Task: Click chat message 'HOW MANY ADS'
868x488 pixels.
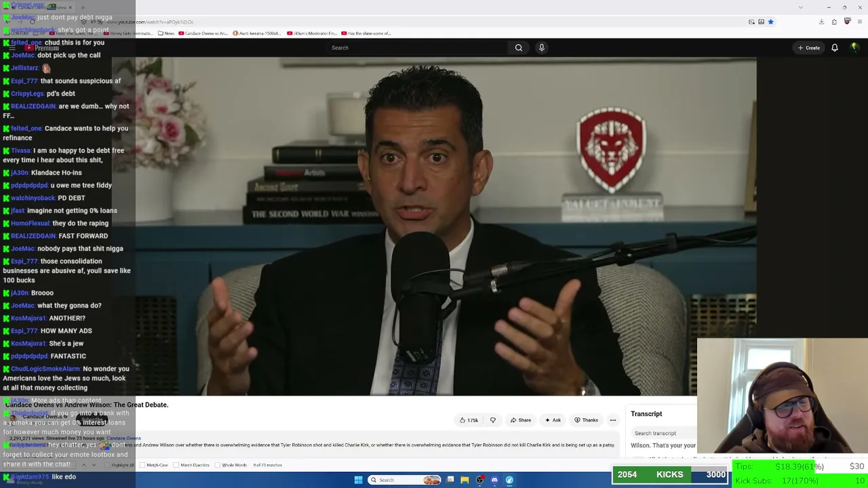Action: [x=66, y=331]
